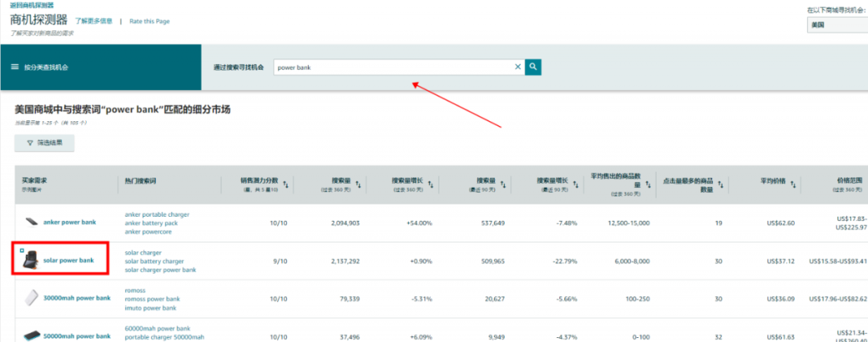The height and width of the screenshot is (342, 868).
Task: Sort by 搜索量增长 (过去360天) column arrows
Action: tap(430, 184)
